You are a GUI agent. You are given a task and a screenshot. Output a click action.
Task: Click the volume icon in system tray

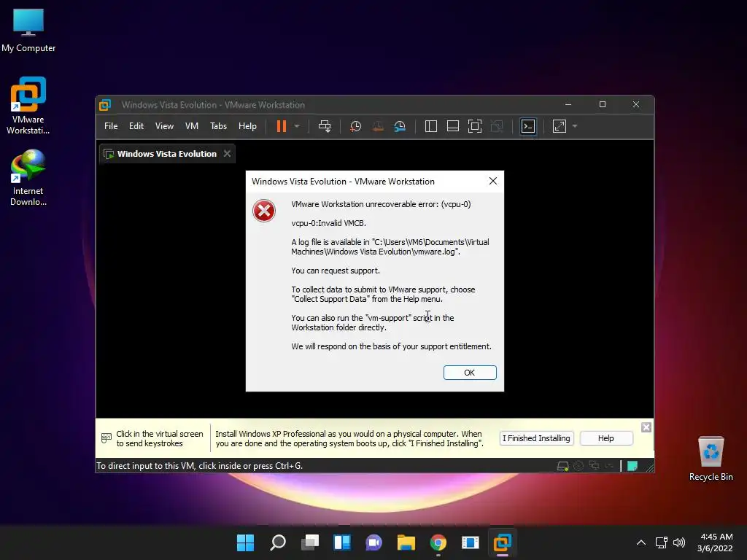pos(679,542)
